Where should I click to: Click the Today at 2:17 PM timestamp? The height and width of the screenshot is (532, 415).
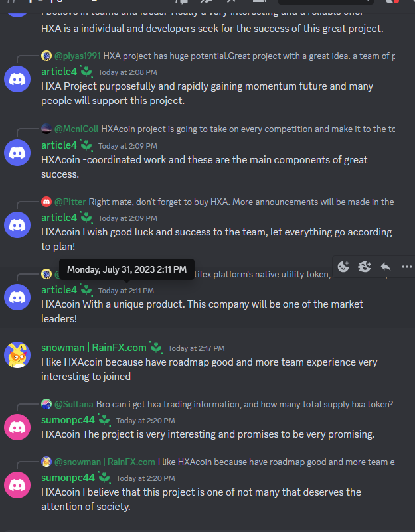[197, 348]
